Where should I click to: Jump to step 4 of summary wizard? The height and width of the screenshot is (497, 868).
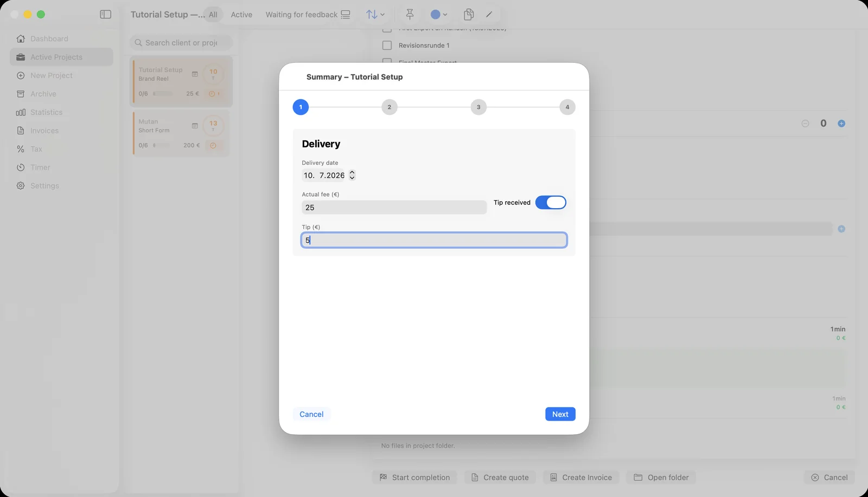(x=567, y=107)
